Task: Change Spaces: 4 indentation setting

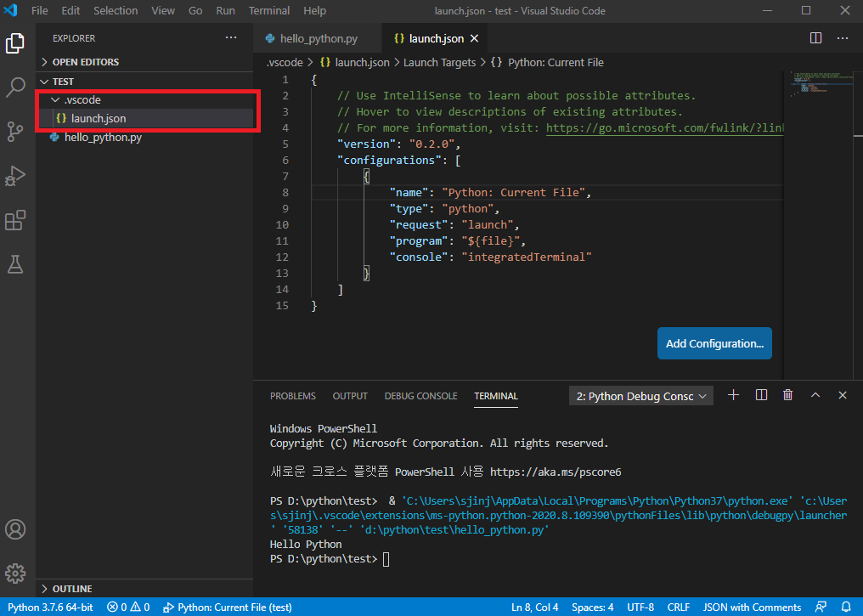Action: click(592, 607)
